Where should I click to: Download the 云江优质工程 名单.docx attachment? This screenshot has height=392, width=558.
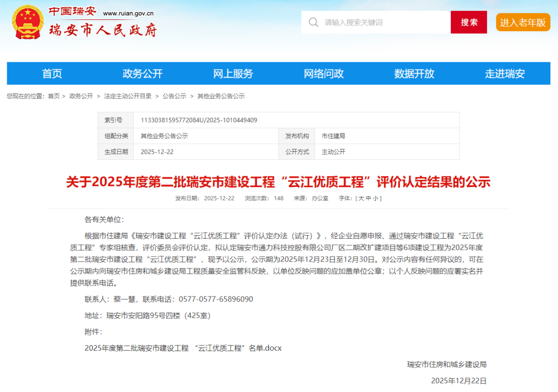coord(183,348)
